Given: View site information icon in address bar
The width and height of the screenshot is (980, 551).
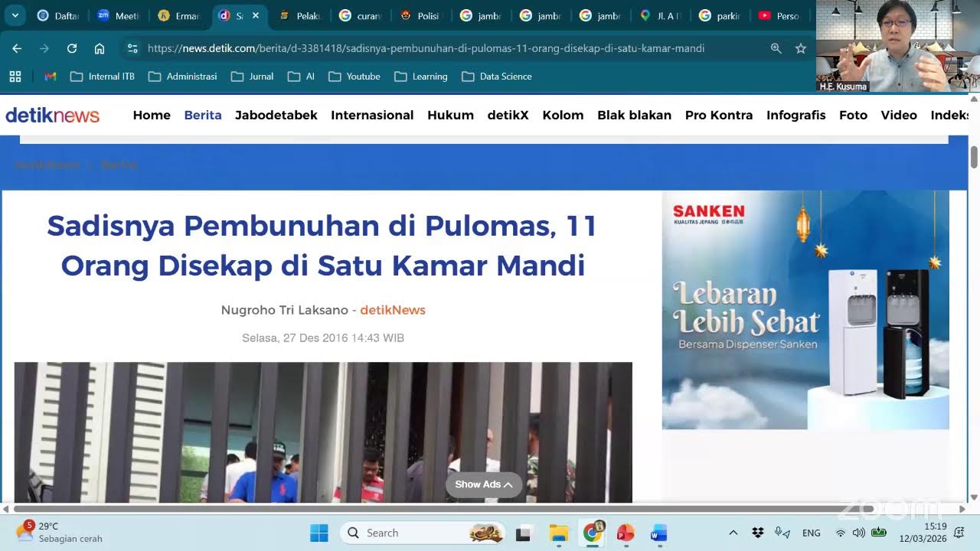Looking at the screenshot, I should click(x=132, y=48).
